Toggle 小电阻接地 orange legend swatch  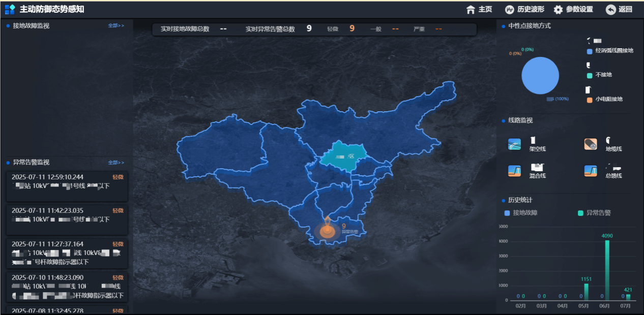tap(590, 100)
